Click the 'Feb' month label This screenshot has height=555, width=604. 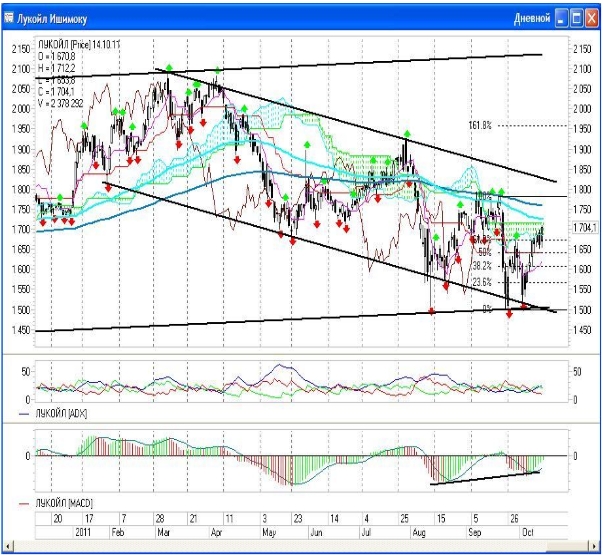117,532
